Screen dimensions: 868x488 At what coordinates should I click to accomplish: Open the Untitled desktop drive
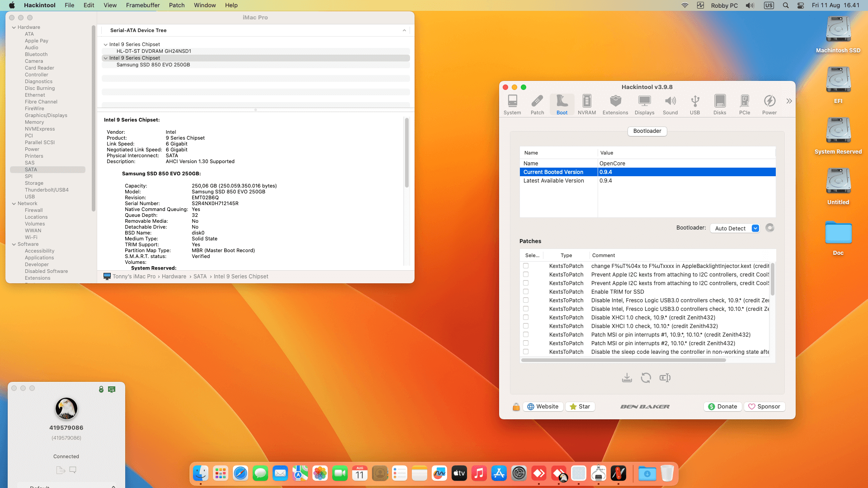[x=838, y=187]
